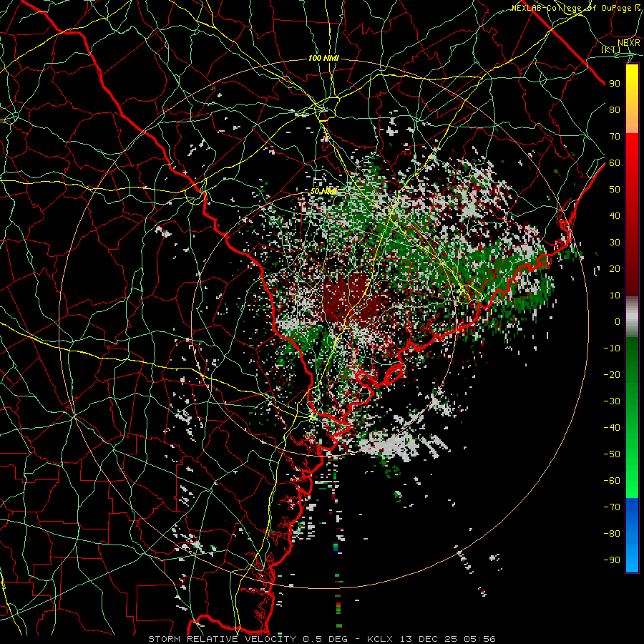Select the -20 velocity scale label
644x644 pixels.
click(612, 374)
